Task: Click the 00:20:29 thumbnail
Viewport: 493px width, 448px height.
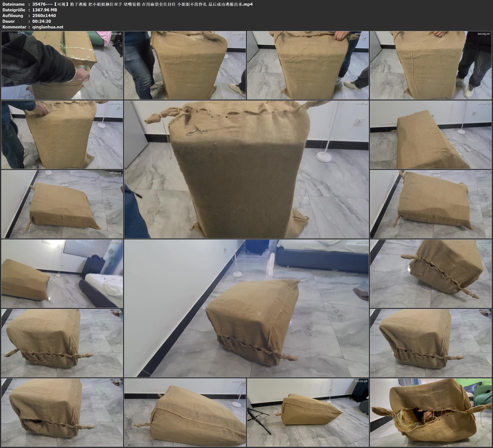Action: click(185, 412)
